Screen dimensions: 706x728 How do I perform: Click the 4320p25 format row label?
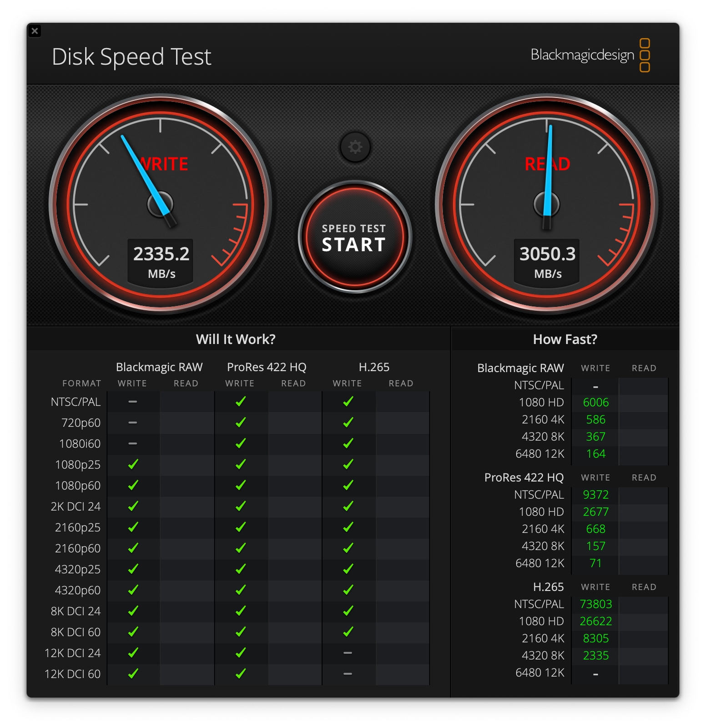(78, 569)
